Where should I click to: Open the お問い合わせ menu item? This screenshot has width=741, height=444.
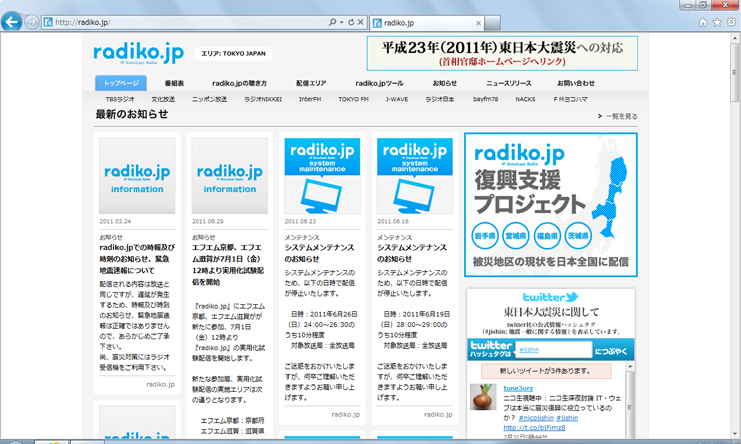576,83
